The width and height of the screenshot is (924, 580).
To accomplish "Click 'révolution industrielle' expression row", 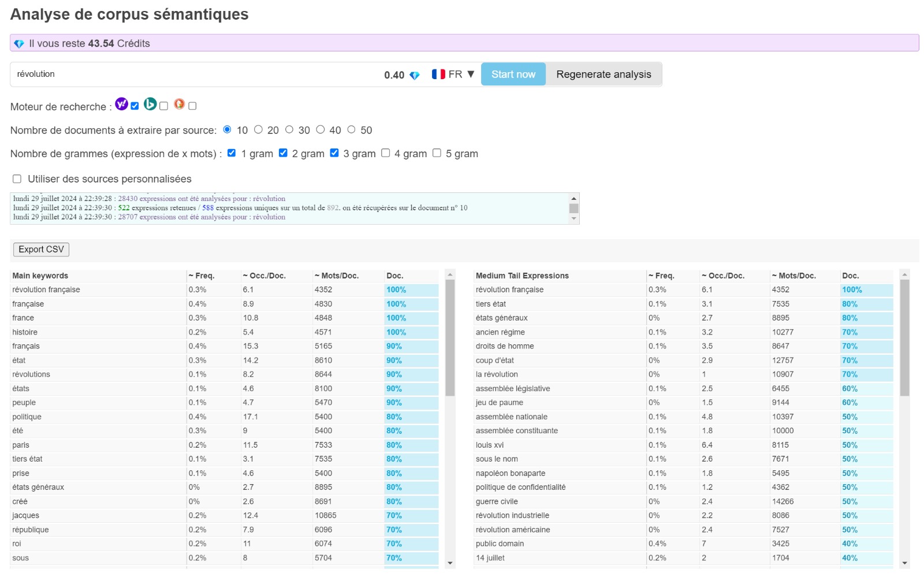I will click(684, 516).
